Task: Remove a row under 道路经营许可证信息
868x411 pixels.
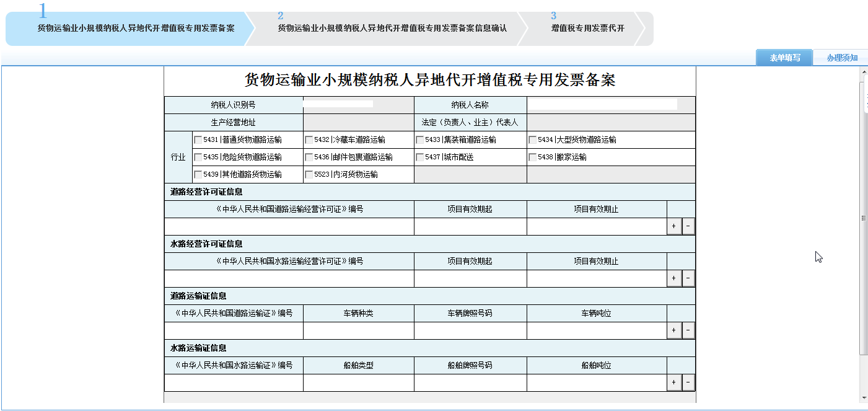Action: [688, 226]
